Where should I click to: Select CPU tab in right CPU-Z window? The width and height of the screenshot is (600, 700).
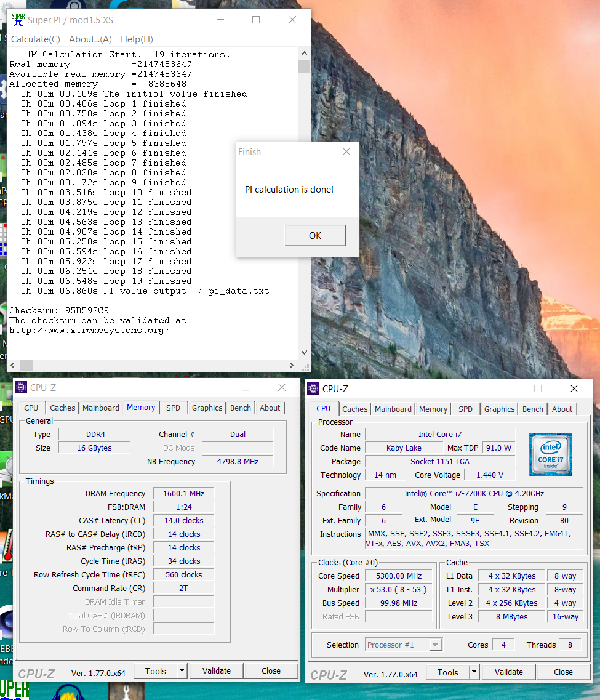[324, 408]
